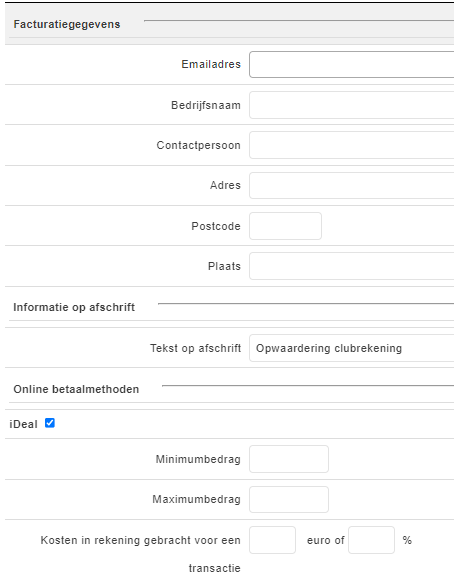Screen dimensions: 455x585
Task: Focus the Postcode input box
Action: (x=285, y=226)
